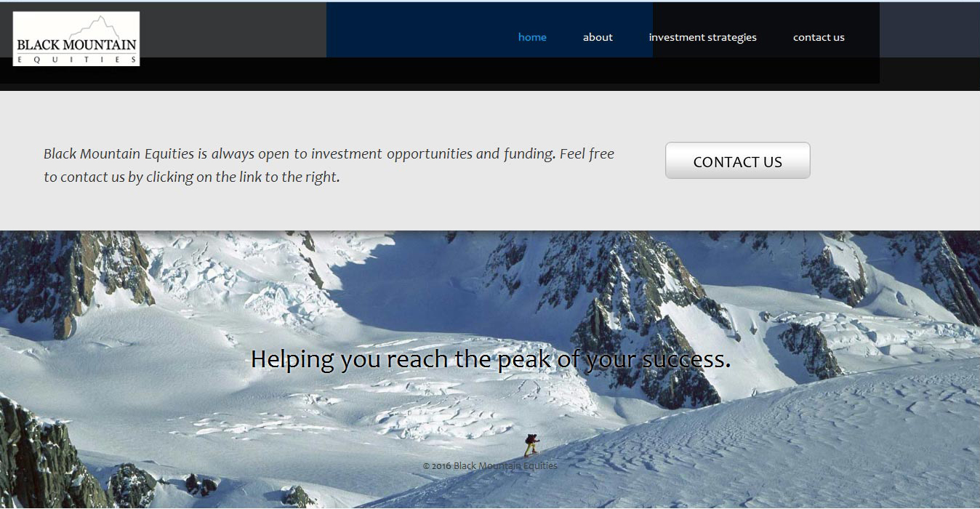Select contact us in the navigation bar

point(819,37)
